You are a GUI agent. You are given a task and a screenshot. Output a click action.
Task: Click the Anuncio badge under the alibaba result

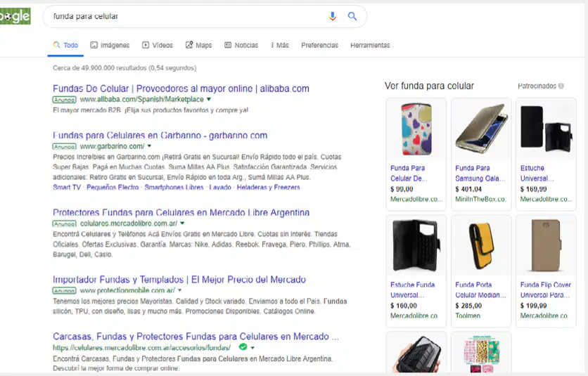64,100
